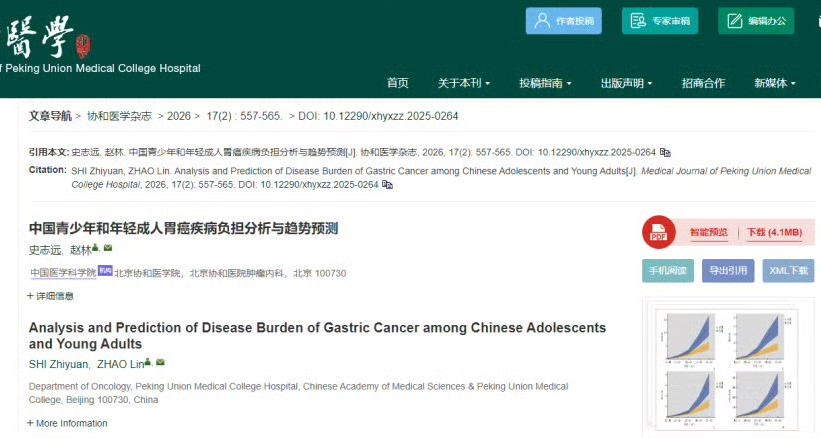
Task: Click the envelope icon next to 赵林
Action: click(x=108, y=248)
